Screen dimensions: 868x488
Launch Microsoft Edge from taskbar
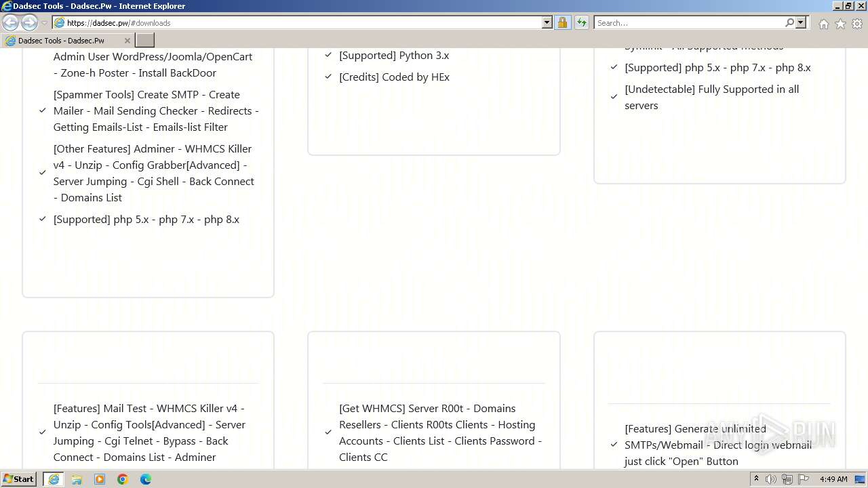point(146,479)
